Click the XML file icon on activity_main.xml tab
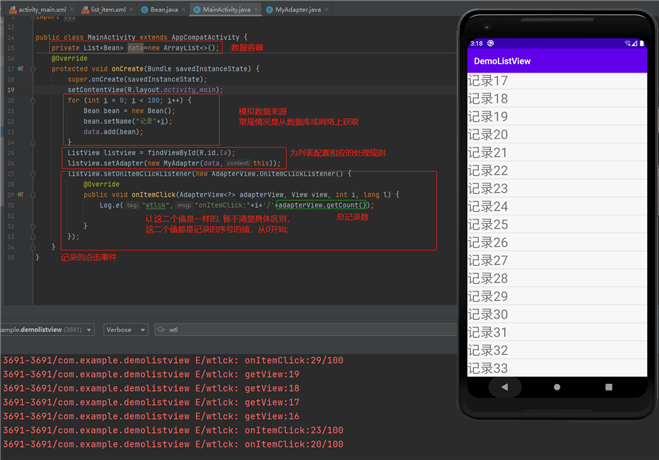This screenshot has height=460, width=659. [13, 9]
